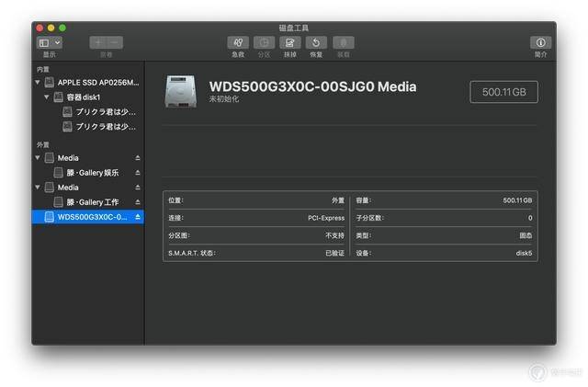The height and width of the screenshot is (387, 588).
Task: Click the 不支持 partition map value
Action: 334,235
